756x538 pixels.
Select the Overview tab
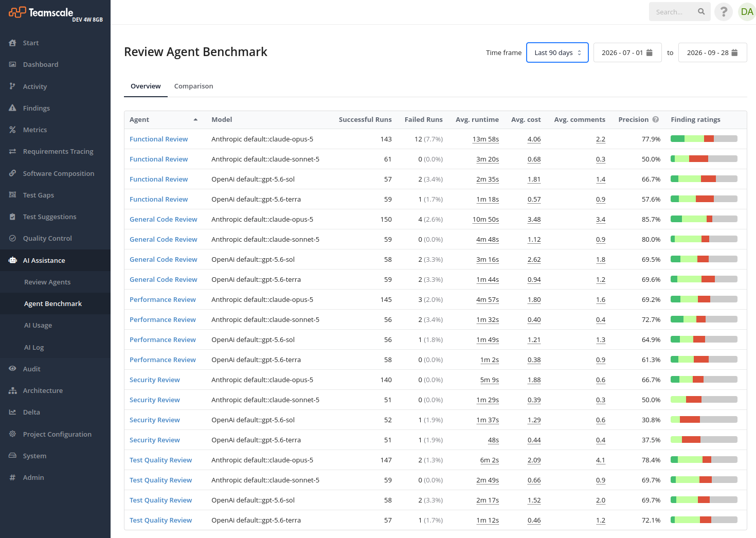point(146,86)
